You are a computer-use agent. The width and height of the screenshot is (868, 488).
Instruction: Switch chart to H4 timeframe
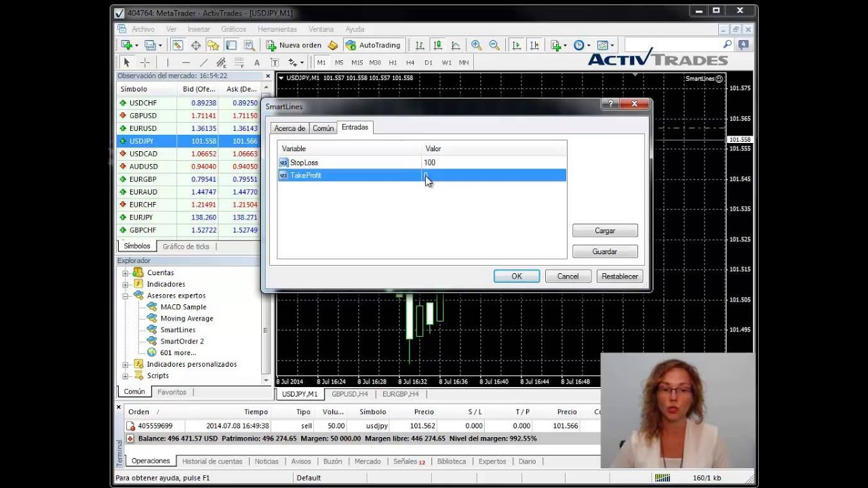410,62
